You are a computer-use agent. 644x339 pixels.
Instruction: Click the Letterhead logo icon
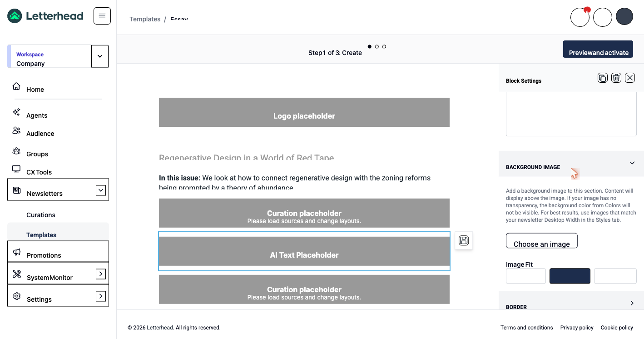(x=15, y=16)
